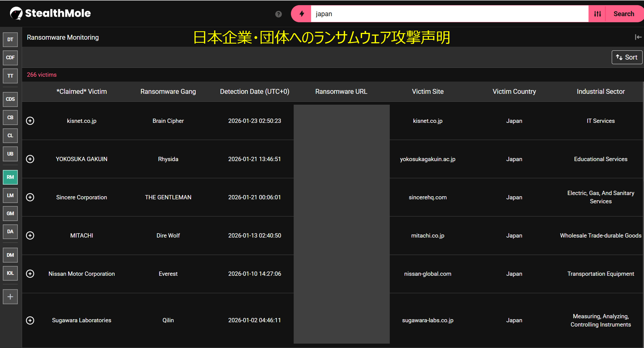Open the LM sidebar module
The width and height of the screenshot is (644, 348).
10,195
